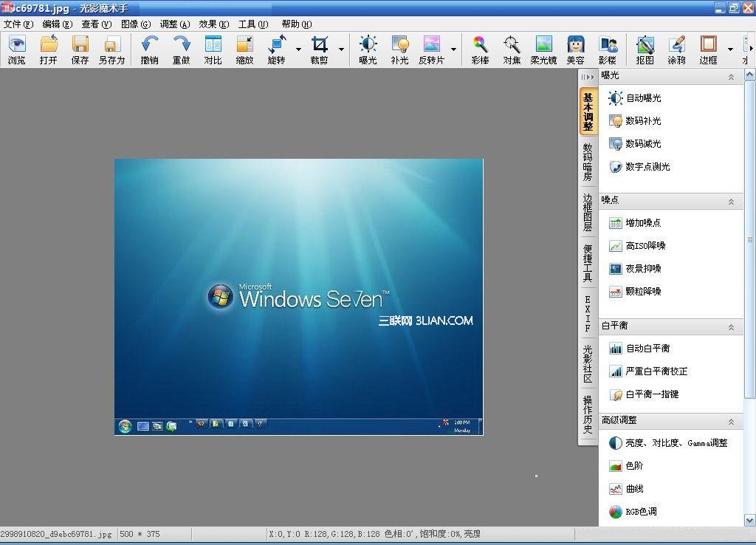Click 高ISO降噪 option
This screenshot has height=545, width=756.
(637, 246)
